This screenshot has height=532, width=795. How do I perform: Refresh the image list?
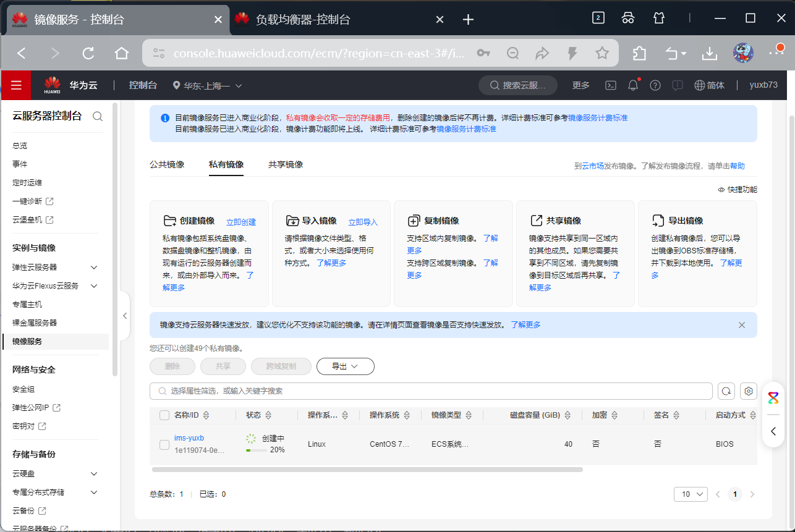point(727,391)
